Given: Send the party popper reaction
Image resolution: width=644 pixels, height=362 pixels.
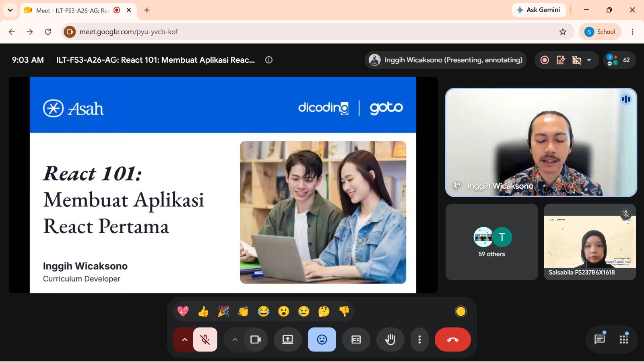Looking at the screenshot, I should tap(223, 311).
